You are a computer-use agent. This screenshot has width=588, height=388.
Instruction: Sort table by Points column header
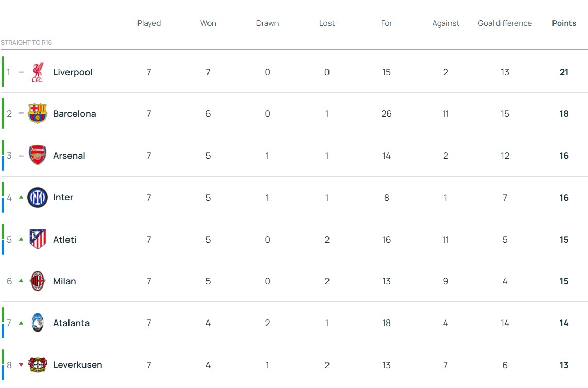[564, 23]
